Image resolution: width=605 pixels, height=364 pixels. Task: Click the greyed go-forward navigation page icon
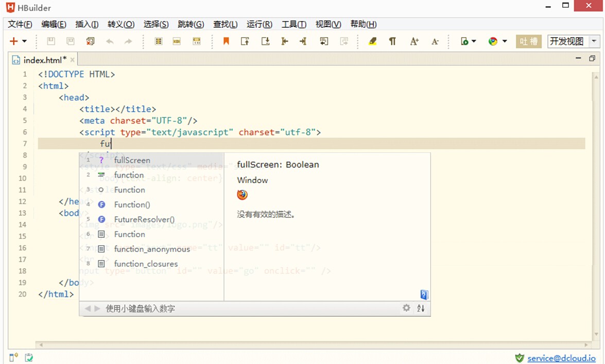[344, 41]
